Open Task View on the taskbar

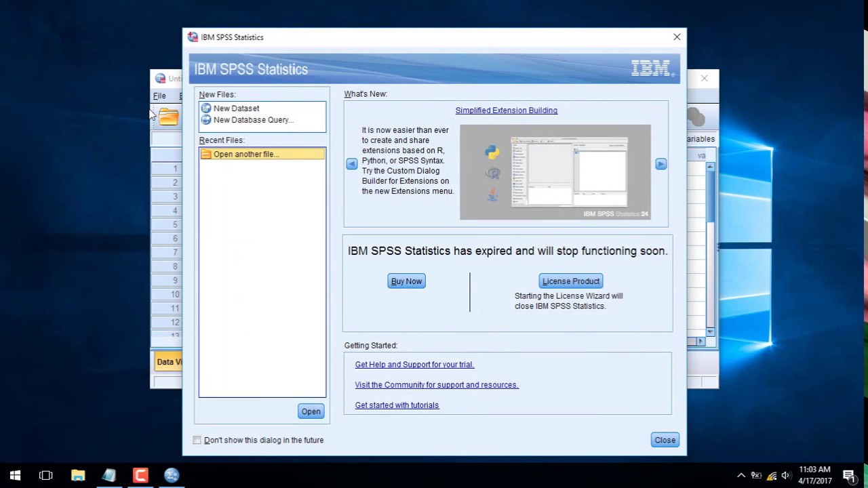[x=46, y=475]
